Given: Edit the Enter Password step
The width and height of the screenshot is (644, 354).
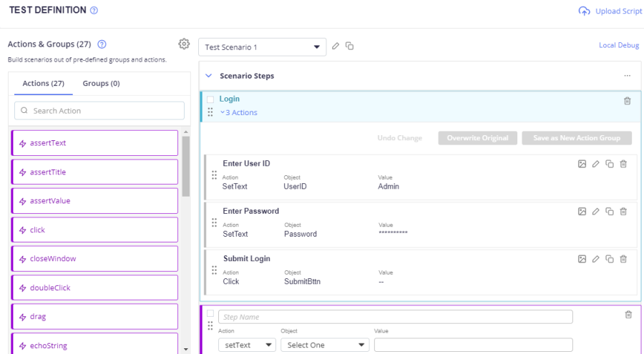Looking at the screenshot, I should click(595, 212).
